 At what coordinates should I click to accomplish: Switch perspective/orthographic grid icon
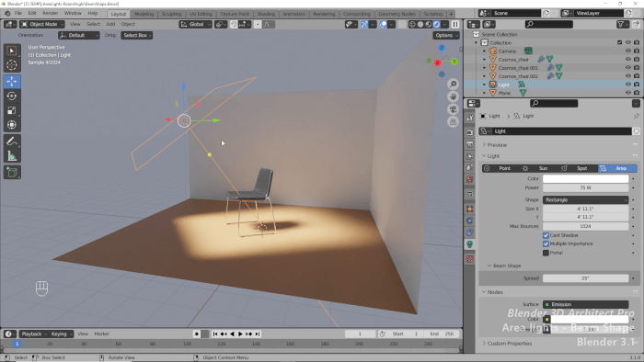(x=453, y=122)
